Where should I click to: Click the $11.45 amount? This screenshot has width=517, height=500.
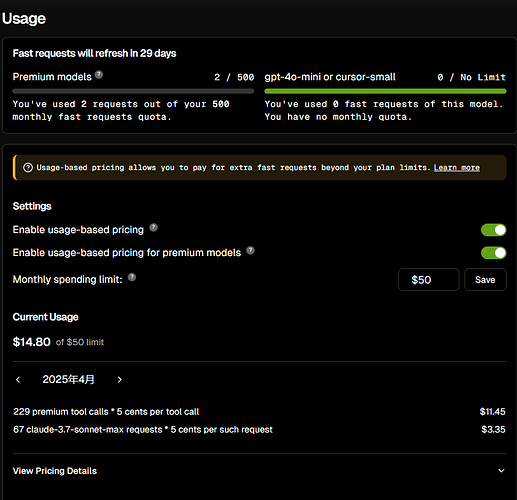click(x=492, y=412)
